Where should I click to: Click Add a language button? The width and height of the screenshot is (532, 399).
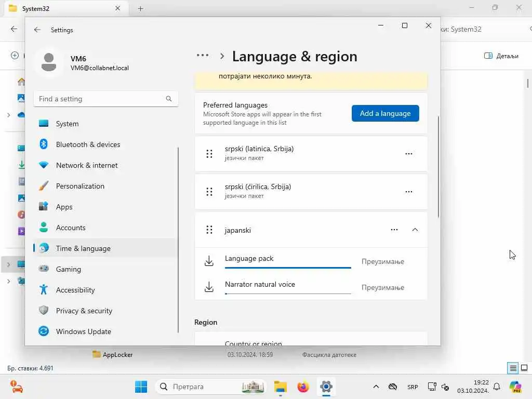click(x=385, y=113)
